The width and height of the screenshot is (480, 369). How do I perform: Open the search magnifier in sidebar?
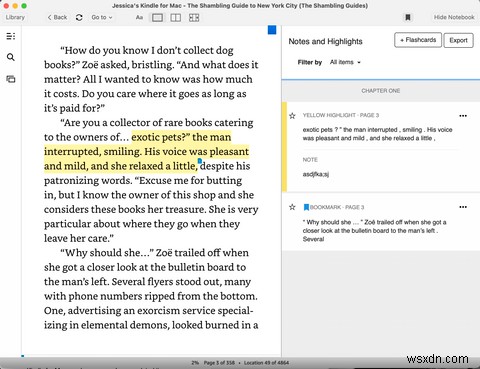click(11, 57)
